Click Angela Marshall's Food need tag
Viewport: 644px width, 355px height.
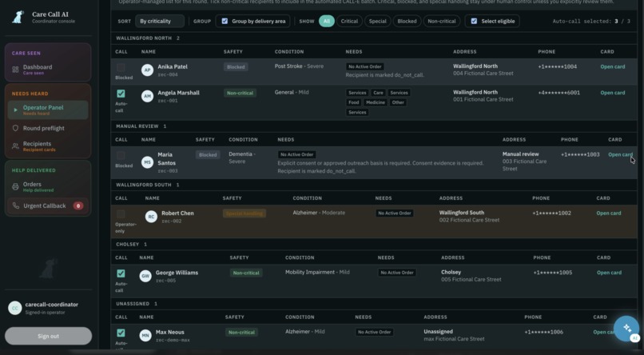(x=354, y=102)
